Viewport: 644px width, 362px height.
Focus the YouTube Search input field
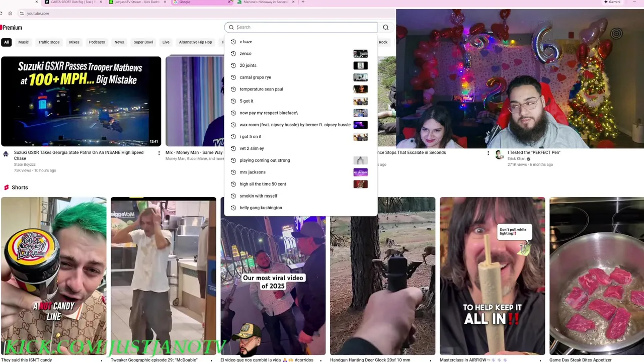pos(300,27)
